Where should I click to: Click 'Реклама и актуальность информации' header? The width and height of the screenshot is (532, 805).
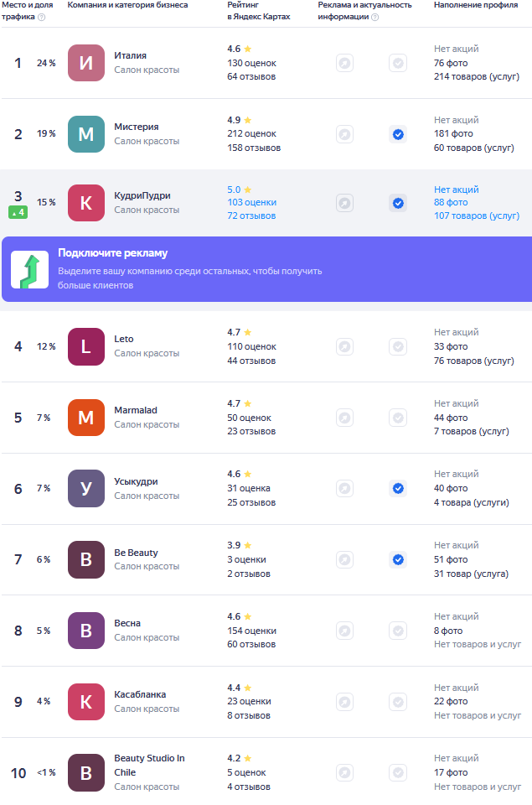pyautogui.click(x=364, y=11)
